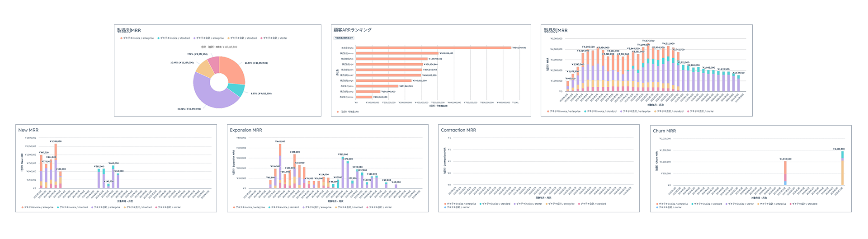
Task: Toggle ゲキテキinvoice / enterprise legend in stacked 製品別MRR
Action: coord(564,111)
